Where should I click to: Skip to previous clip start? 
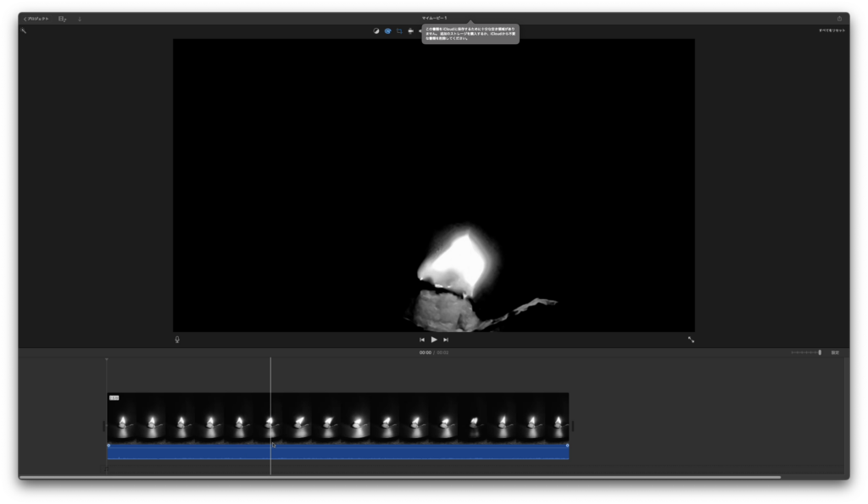tap(422, 340)
